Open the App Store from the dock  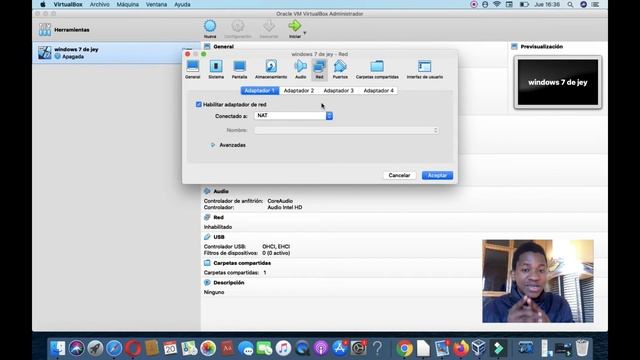click(340, 348)
